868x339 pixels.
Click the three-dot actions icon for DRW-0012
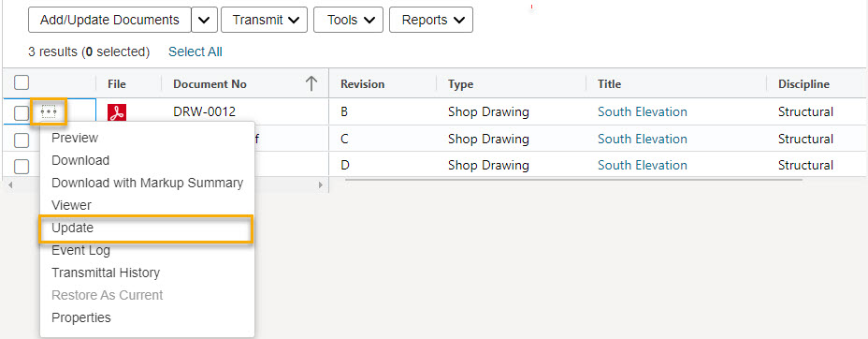pos(49,111)
